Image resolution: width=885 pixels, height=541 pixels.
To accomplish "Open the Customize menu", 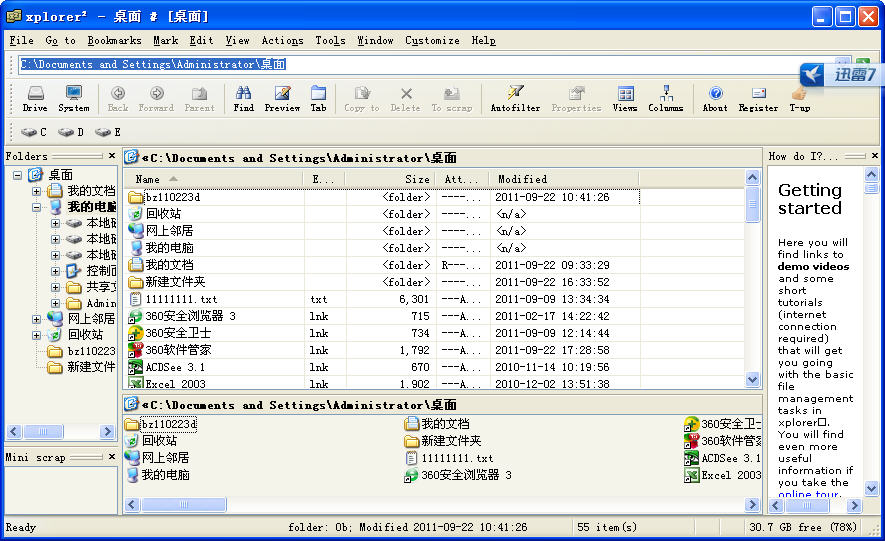I will pos(432,41).
